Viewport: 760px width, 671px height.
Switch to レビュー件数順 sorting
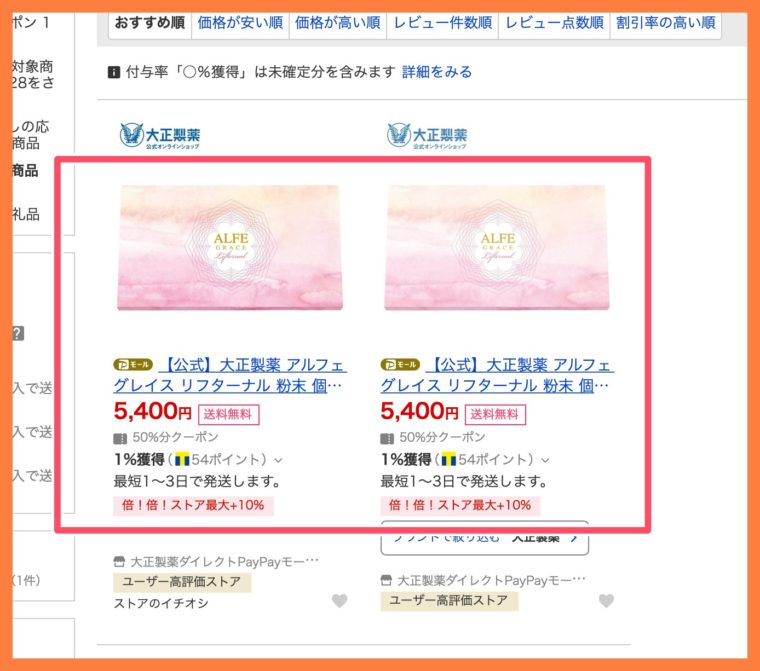[x=443, y=23]
